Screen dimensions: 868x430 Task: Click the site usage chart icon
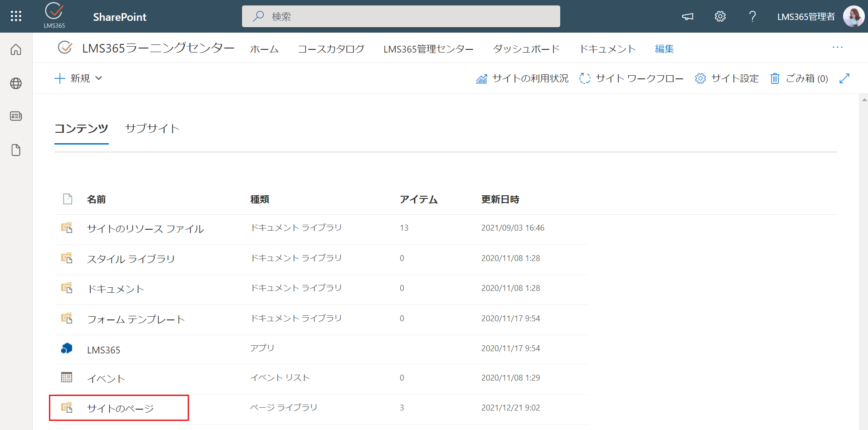[481, 79]
